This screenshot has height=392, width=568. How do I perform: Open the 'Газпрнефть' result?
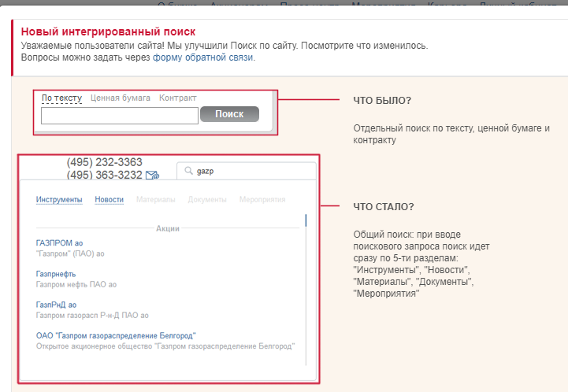coord(56,274)
